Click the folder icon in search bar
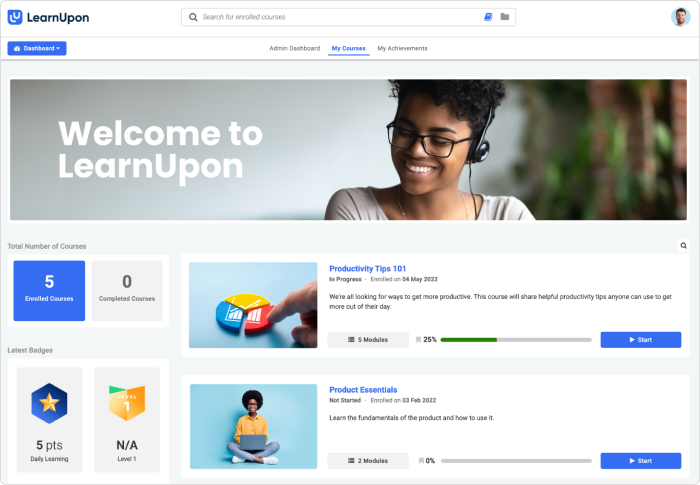The width and height of the screenshot is (700, 485). point(505,17)
